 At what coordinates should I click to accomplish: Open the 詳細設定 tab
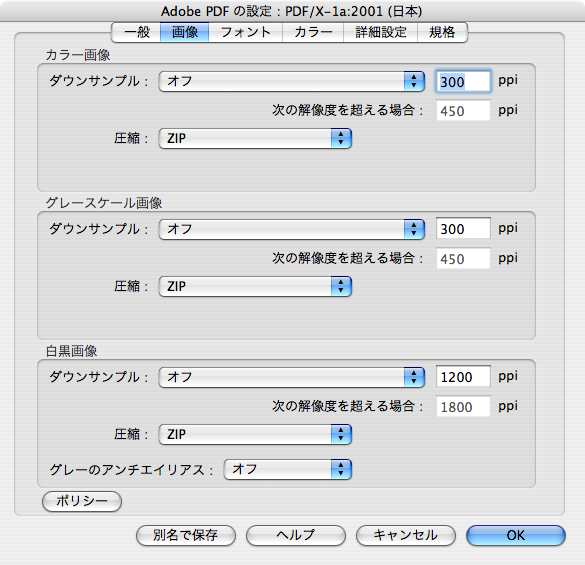[380, 32]
